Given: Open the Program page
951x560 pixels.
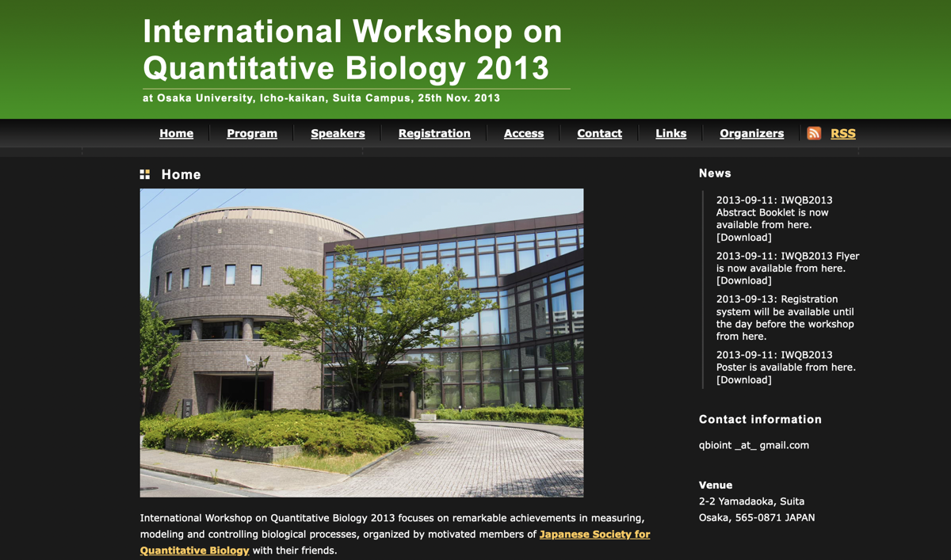Looking at the screenshot, I should click(x=252, y=133).
